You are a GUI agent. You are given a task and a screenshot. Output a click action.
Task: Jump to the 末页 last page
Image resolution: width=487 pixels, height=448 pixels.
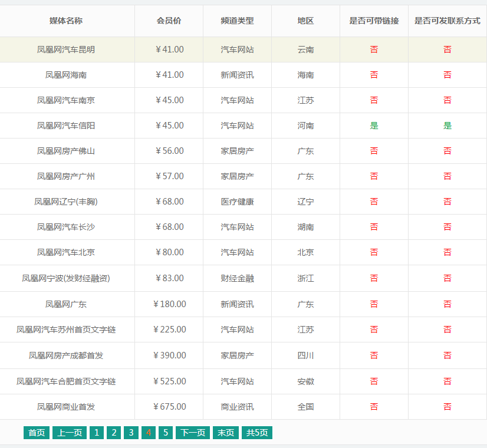tap(226, 432)
